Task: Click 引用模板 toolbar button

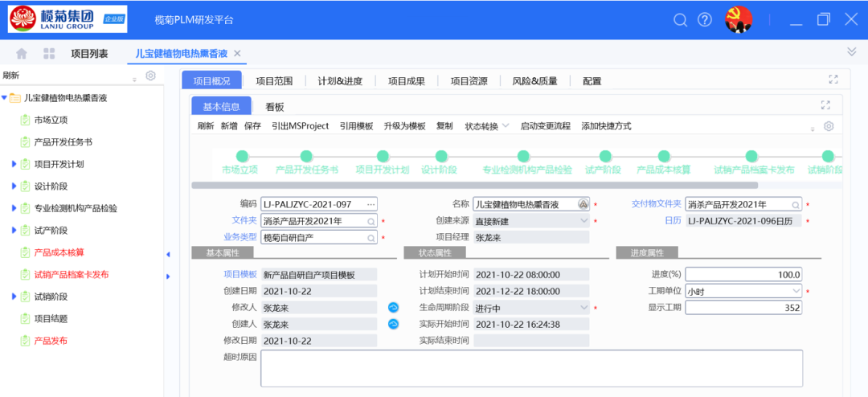Action: [357, 126]
